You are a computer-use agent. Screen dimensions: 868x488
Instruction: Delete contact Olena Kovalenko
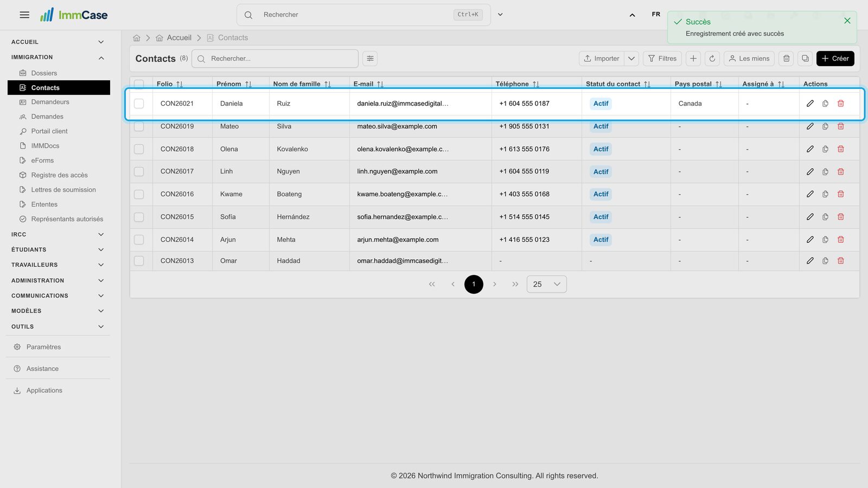(840, 149)
